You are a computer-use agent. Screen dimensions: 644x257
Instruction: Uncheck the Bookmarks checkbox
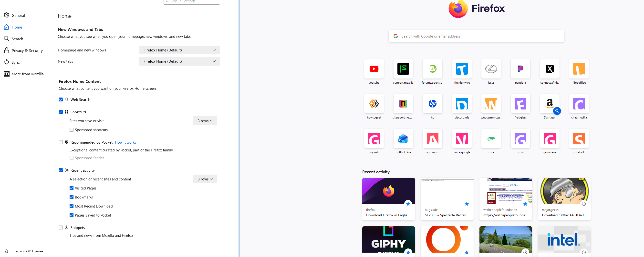point(72,197)
